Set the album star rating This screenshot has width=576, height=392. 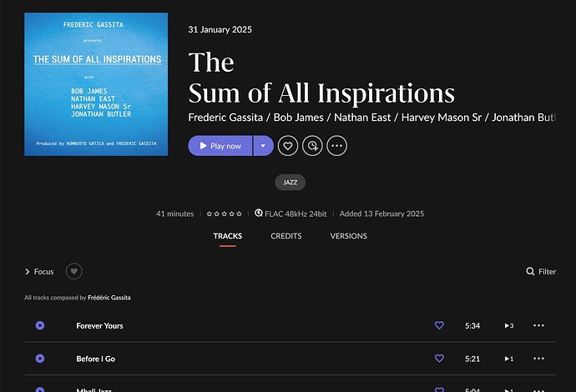point(224,214)
